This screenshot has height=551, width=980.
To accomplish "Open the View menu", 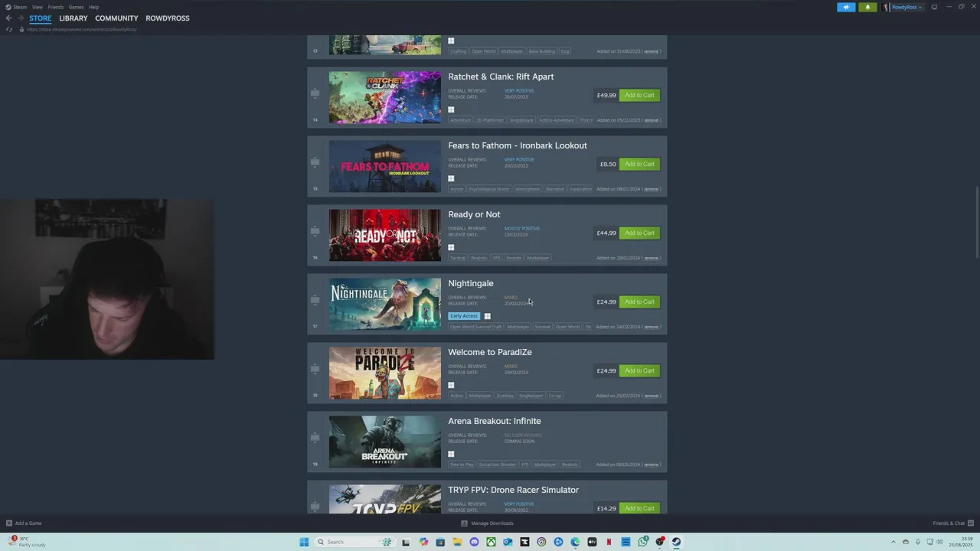I will pyautogui.click(x=37, y=7).
